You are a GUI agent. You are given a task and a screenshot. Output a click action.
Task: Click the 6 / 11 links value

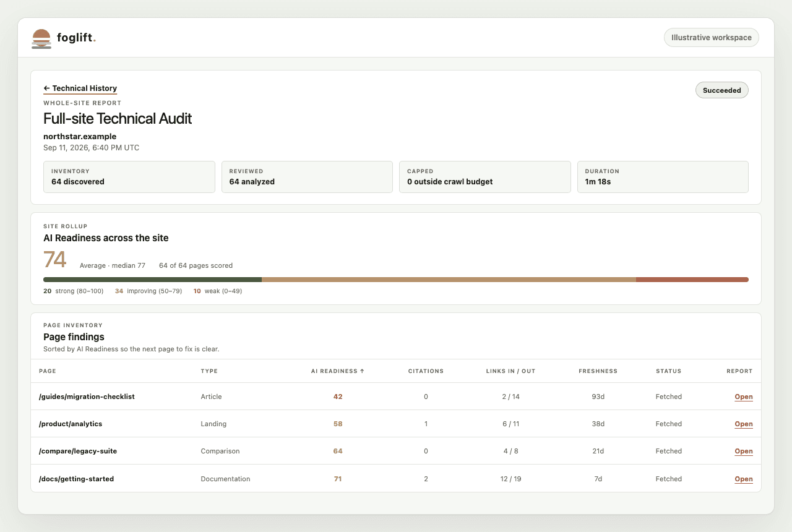point(511,424)
